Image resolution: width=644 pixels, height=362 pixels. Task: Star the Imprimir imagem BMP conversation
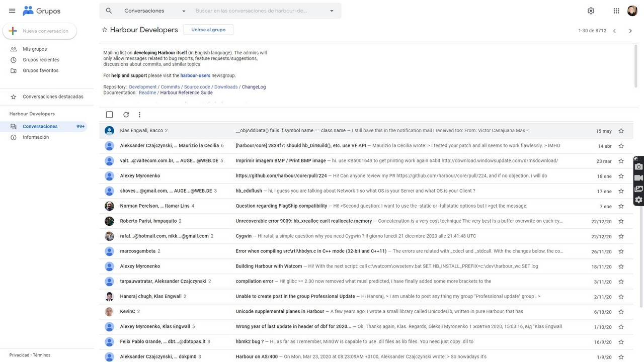621,161
